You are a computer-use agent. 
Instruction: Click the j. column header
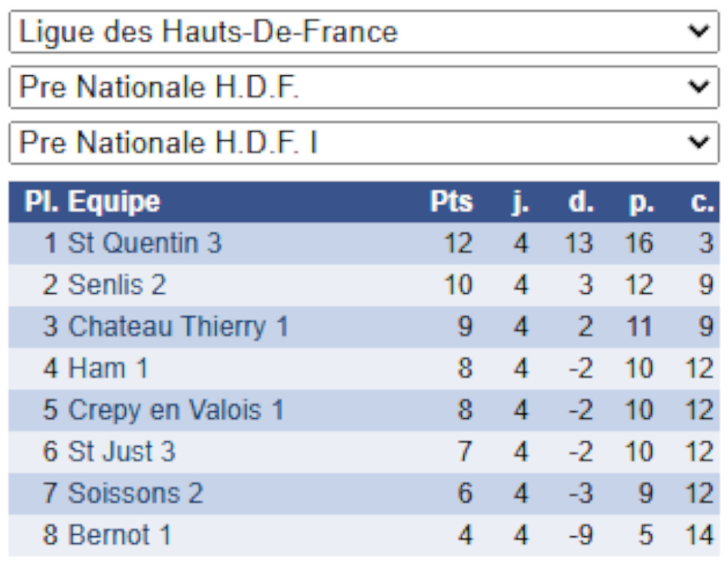click(519, 202)
